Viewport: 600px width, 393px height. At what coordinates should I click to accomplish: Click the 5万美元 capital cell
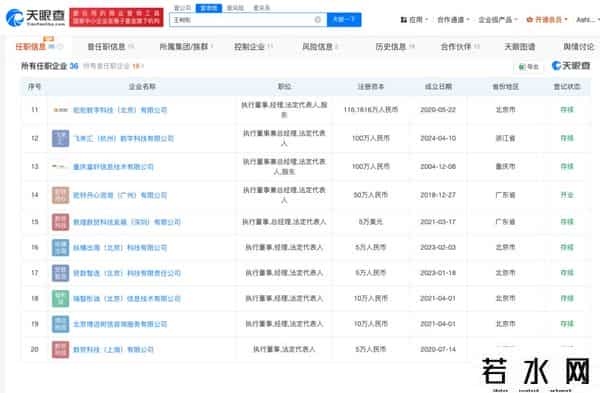[370, 222]
